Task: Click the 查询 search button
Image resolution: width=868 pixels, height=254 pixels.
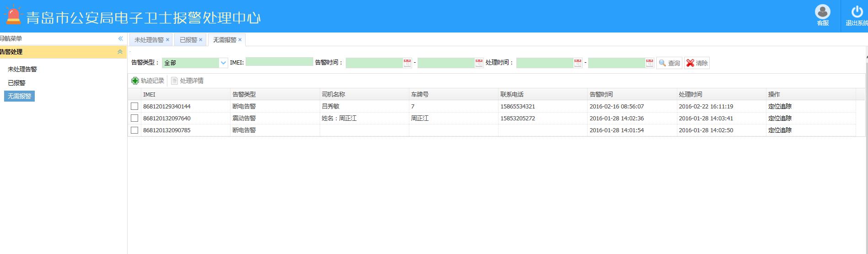Action: pyautogui.click(x=670, y=63)
